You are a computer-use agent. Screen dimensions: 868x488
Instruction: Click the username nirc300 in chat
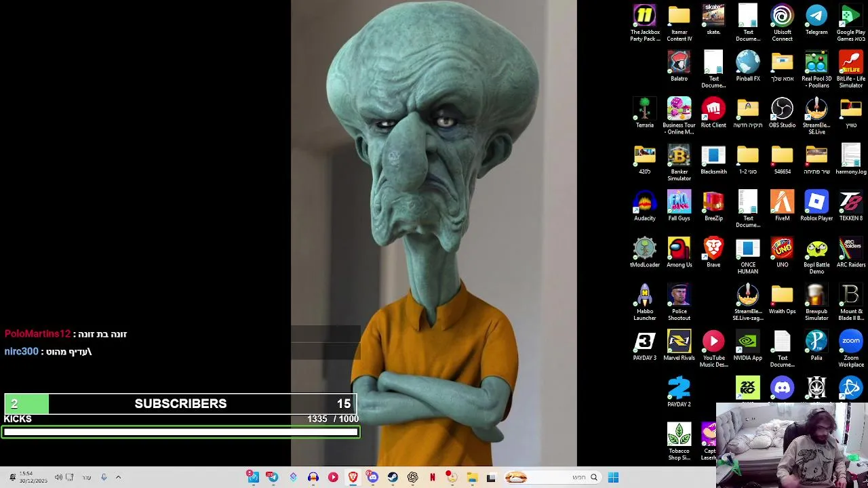(21, 352)
